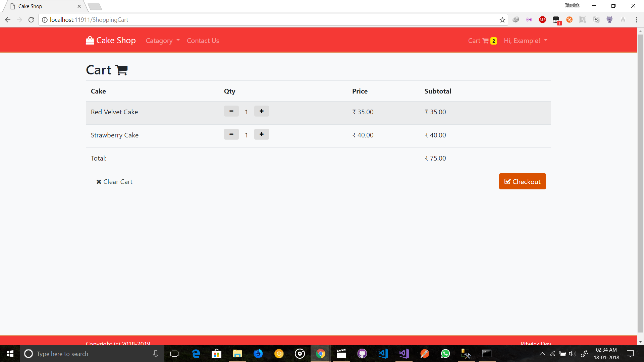644x362 pixels.
Task: Click the browser back arrow
Action: 8,20
